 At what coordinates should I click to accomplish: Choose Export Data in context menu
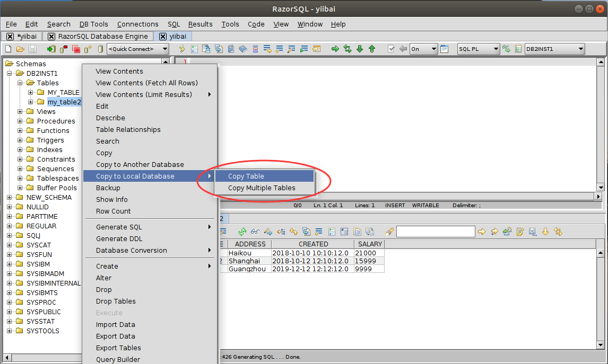pos(115,336)
